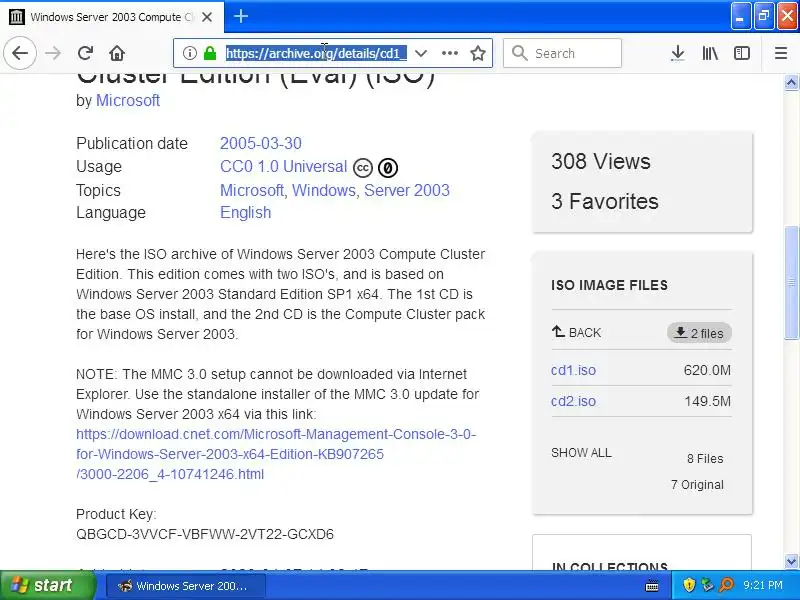Click the vertical scrollbar thumb
The height and width of the screenshot is (600, 800).
pyautogui.click(x=791, y=282)
